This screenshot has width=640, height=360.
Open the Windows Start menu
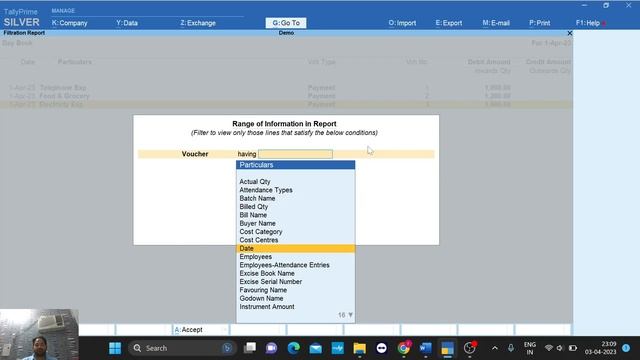pos(115,348)
